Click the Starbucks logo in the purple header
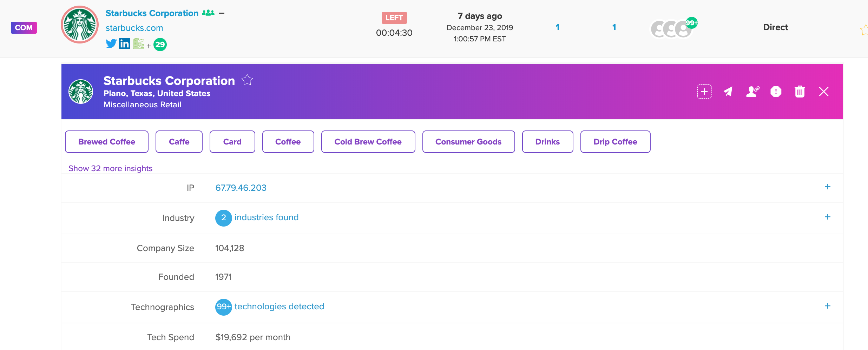The height and width of the screenshot is (350, 868). click(x=81, y=92)
